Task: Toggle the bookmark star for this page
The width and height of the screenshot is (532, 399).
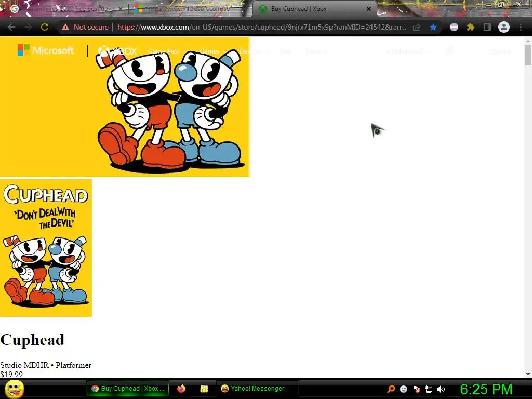Action: (x=433, y=27)
